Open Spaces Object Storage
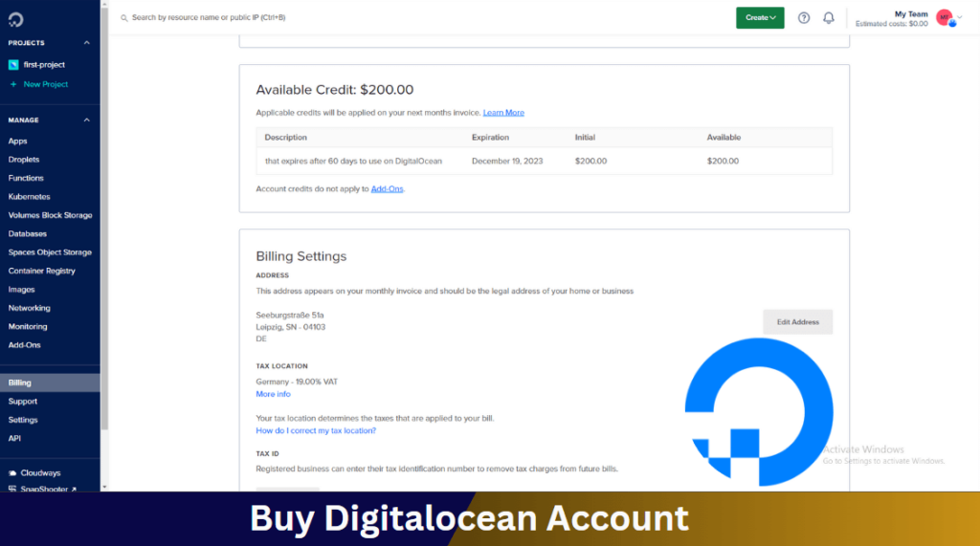 tap(50, 252)
